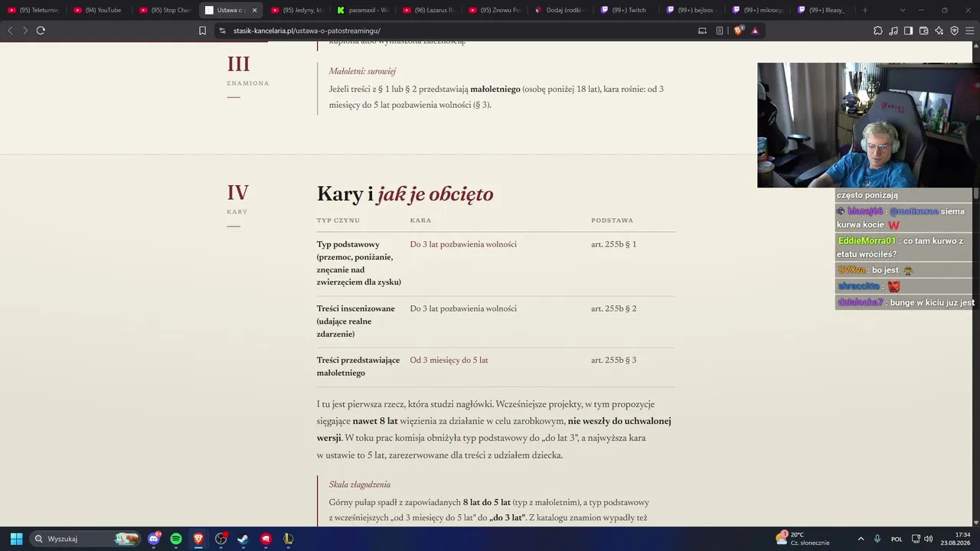Click the 'Kary i jak je obcięto' heading

point(405,194)
